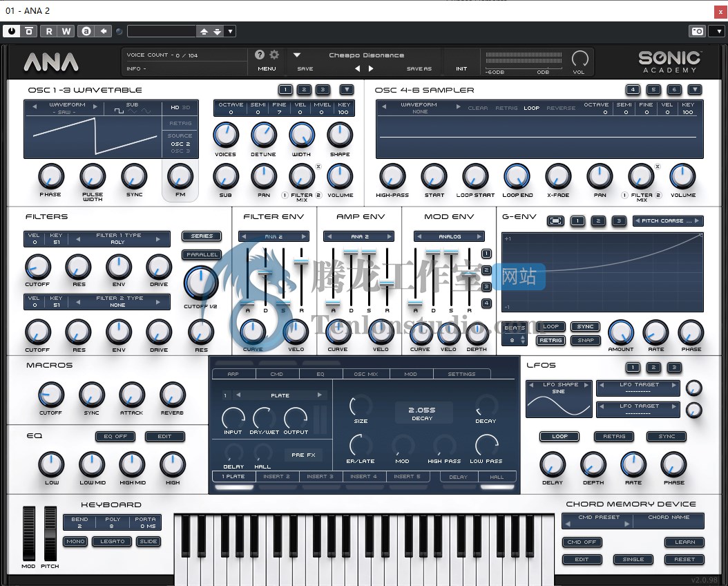Click SAVE AS preset button
This screenshot has height=586, width=728.
coord(419,68)
